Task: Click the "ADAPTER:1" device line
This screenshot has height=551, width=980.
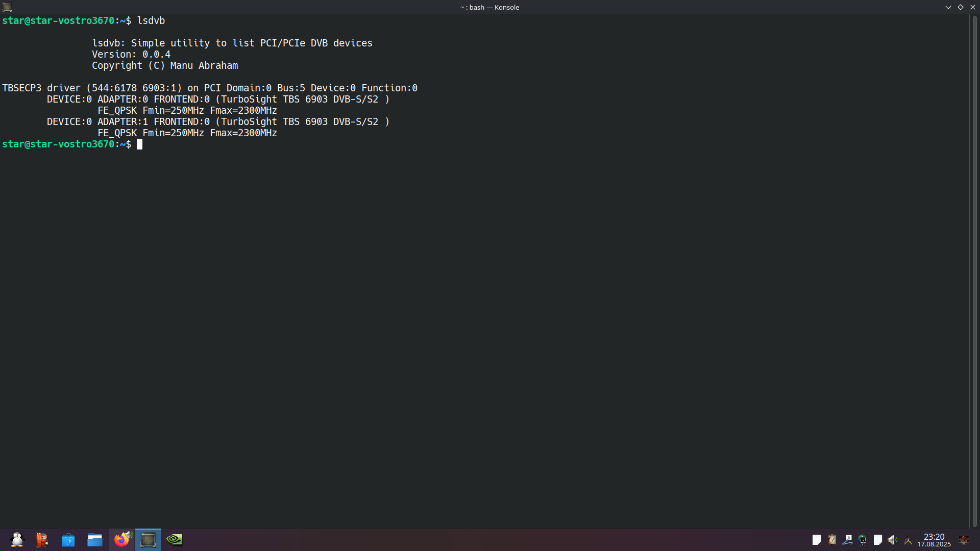Action: pyautogui.click(x=218, y=121)
